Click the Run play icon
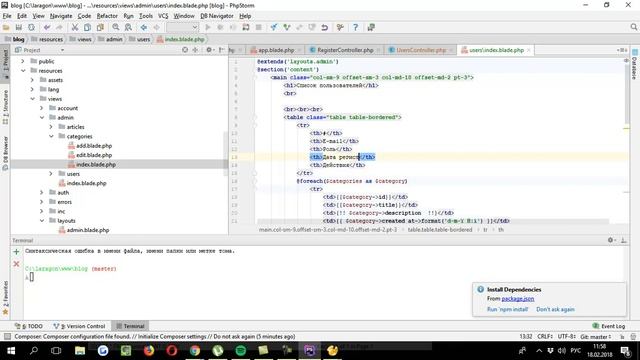Screen dimensions: 640x360 (x=208, y=27)
